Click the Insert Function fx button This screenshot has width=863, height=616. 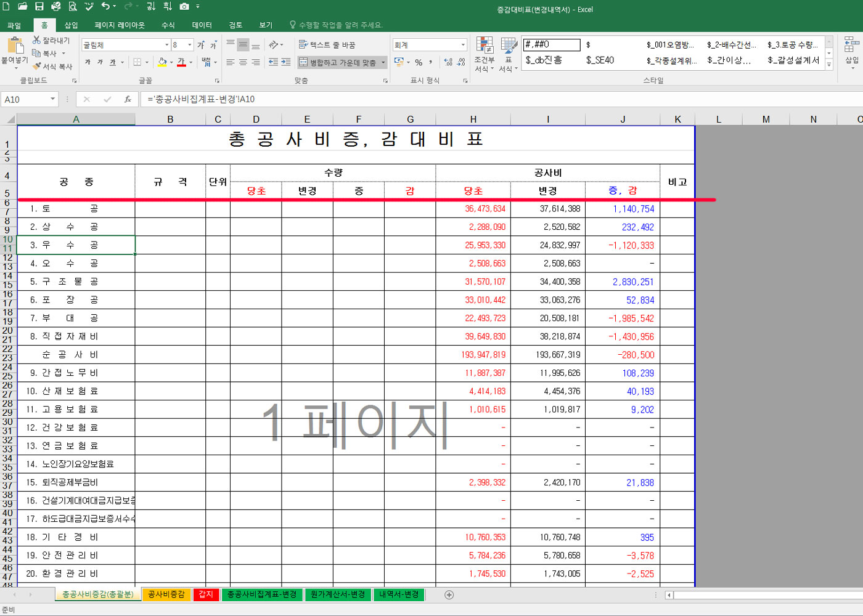pyautogui.click(x=127, y=99)
